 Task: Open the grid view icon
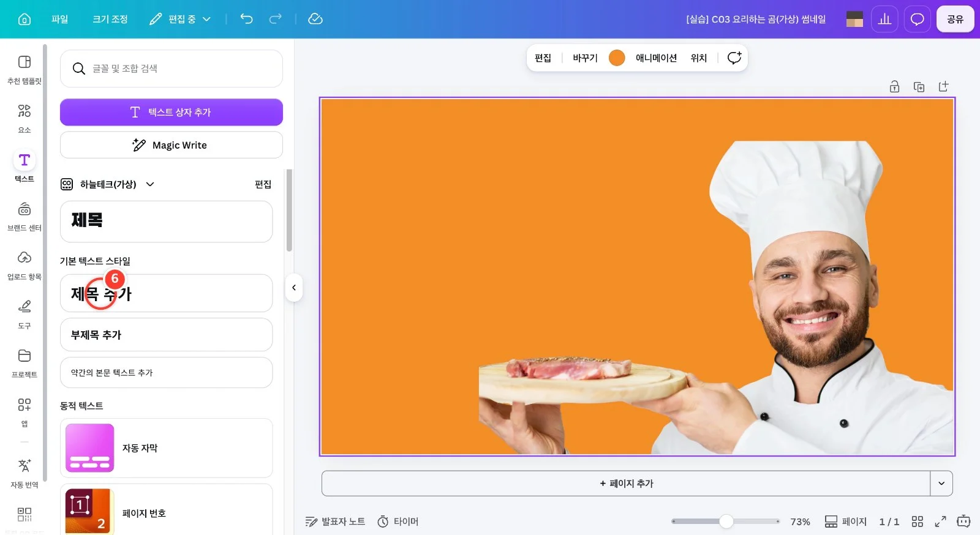(917, 522)
